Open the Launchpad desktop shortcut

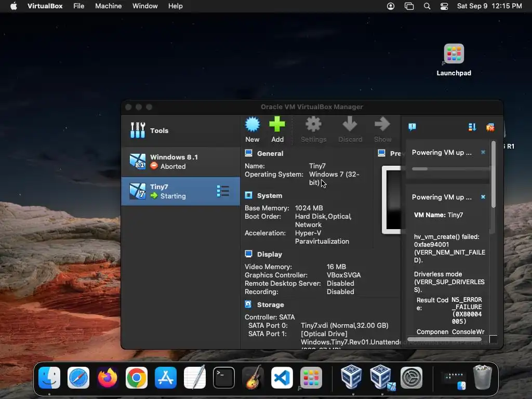coord(454,60)
